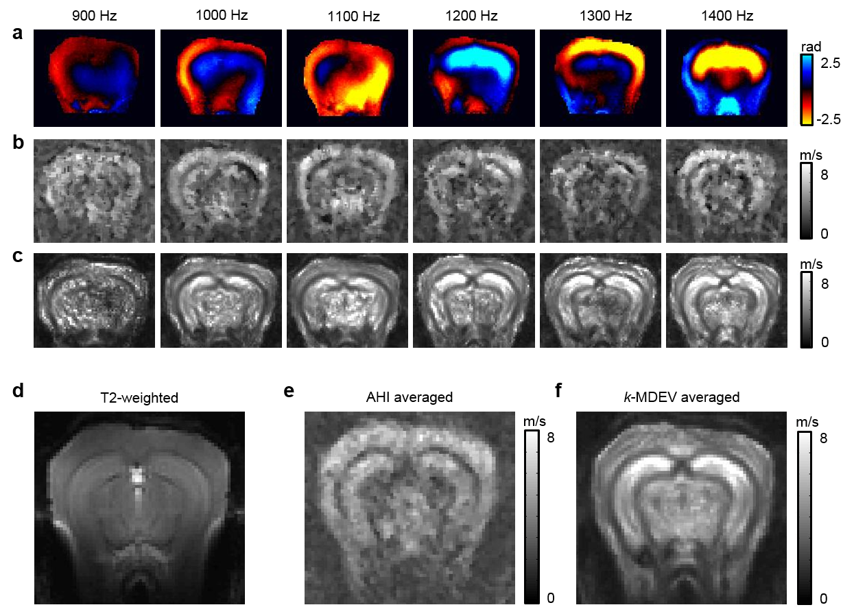
Task: Click the large bottom-left anatomical brain image
Action: pyautogui.click(x=139, y=508)
